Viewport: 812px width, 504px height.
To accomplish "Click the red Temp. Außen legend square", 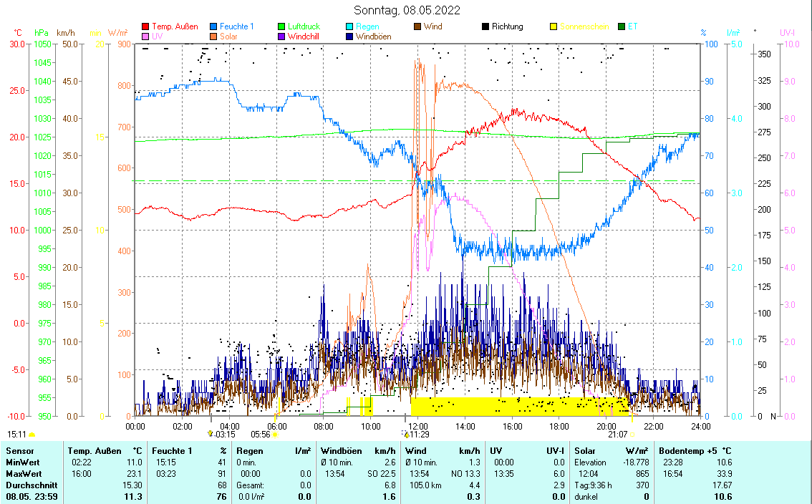I will (x=146, y=26).
